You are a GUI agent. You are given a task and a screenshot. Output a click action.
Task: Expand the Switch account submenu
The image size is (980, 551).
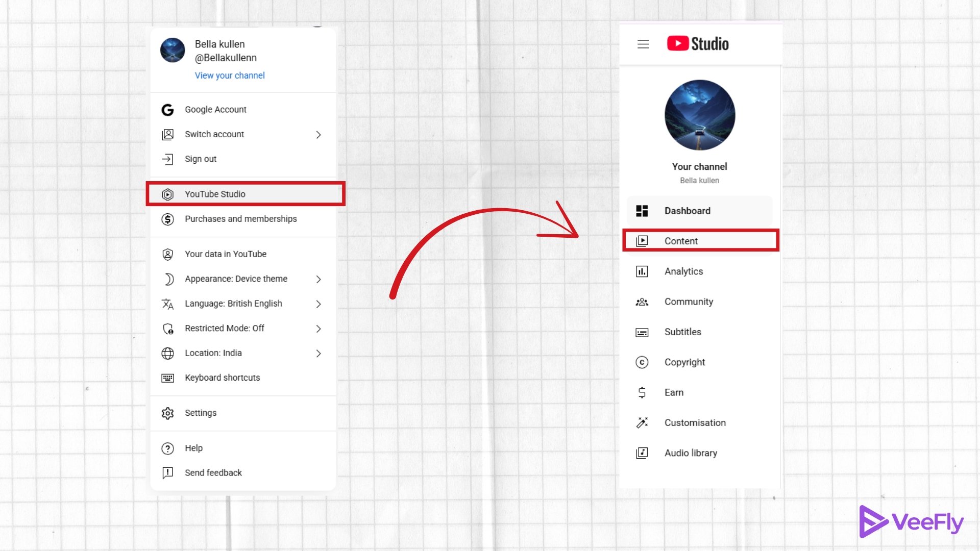(x=318, y=134)
